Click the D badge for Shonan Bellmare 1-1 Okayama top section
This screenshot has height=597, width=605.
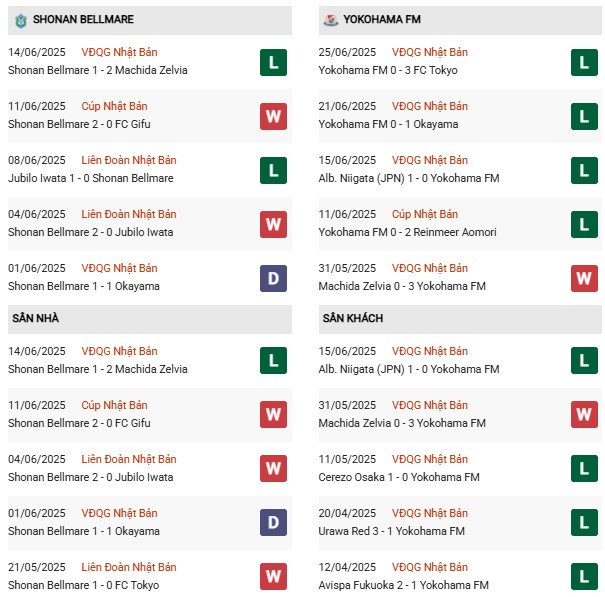[x=273, y=278]
